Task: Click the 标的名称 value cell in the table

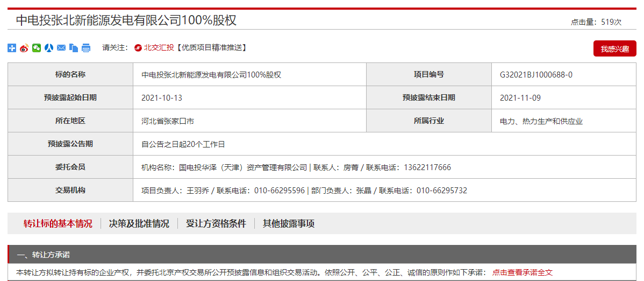Action: click(x=250, y=74)
